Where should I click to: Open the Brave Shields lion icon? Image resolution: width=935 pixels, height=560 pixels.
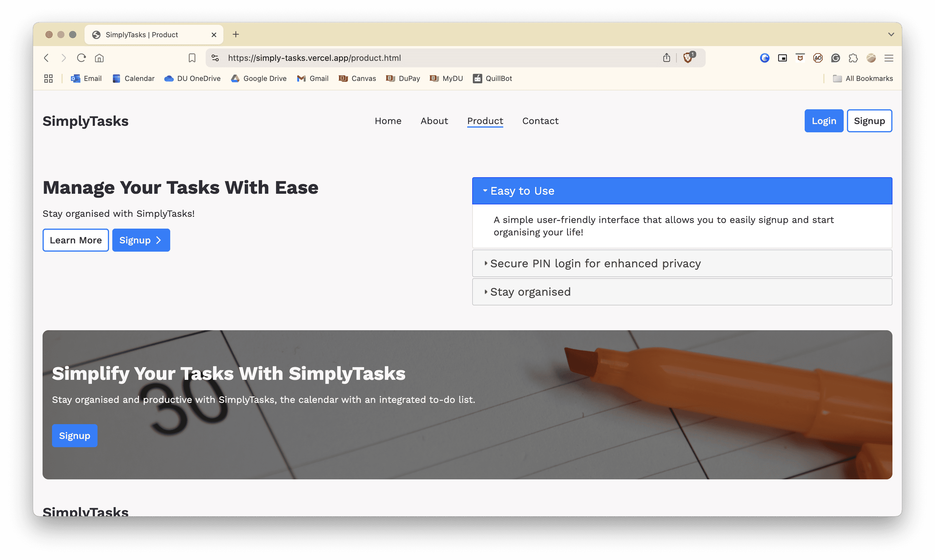688,57
